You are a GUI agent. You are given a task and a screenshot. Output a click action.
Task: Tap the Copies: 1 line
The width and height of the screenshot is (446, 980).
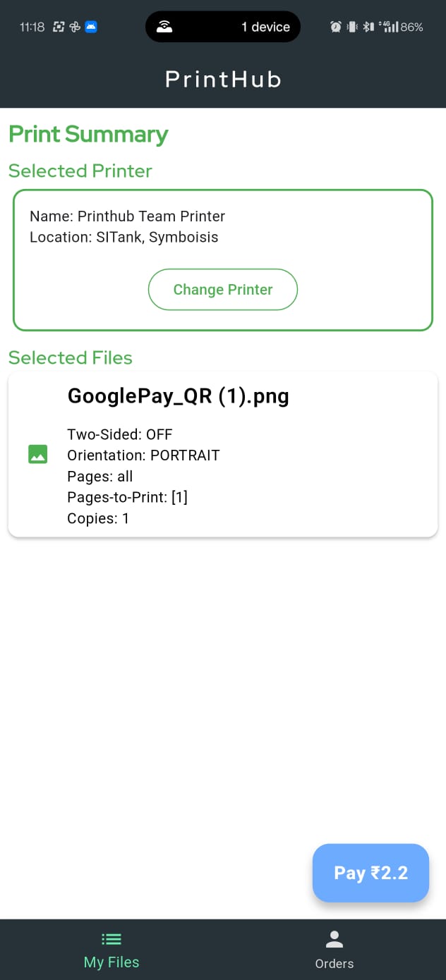tap(98, 518)
